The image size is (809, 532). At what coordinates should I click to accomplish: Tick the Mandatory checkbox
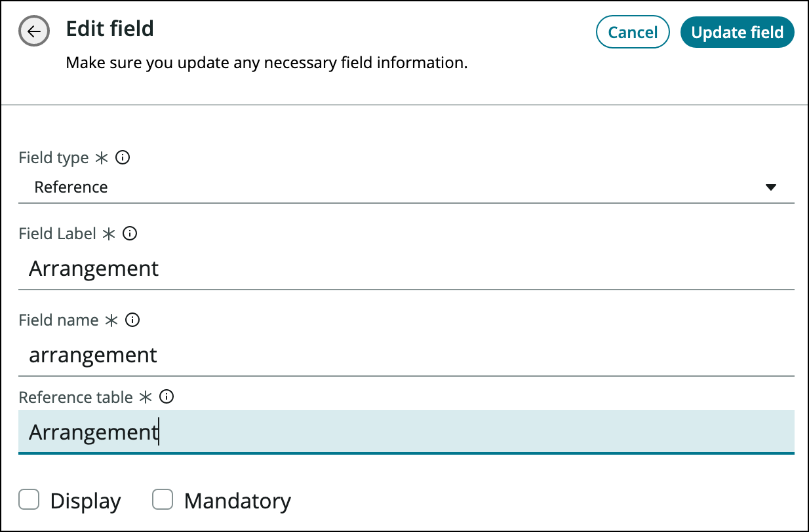coord(162,501)
